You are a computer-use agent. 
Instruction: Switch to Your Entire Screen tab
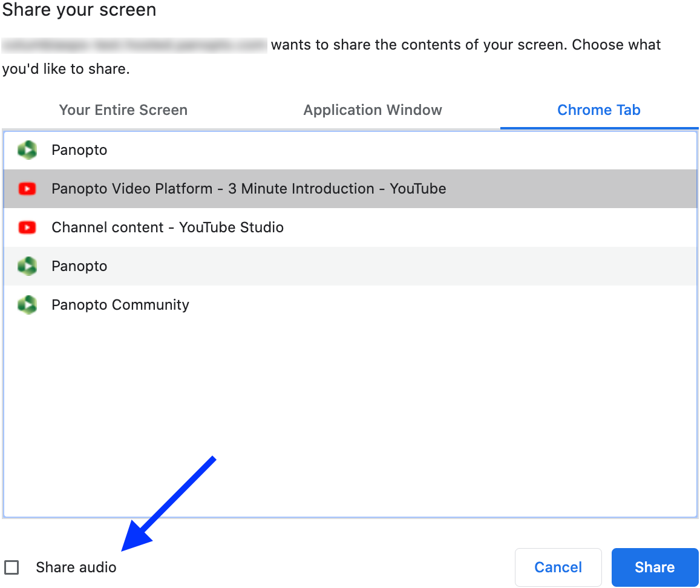click(x=123, y=110)
